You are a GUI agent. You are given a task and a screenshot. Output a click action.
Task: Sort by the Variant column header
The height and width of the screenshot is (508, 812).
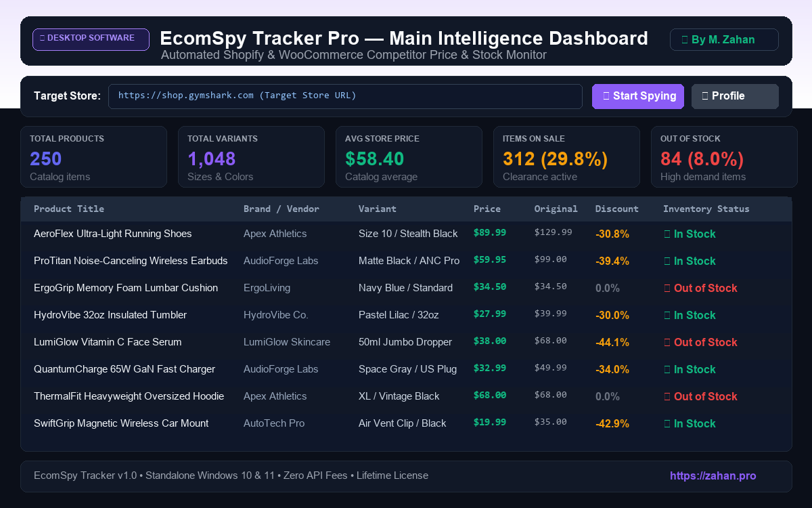tap(378, 209)
